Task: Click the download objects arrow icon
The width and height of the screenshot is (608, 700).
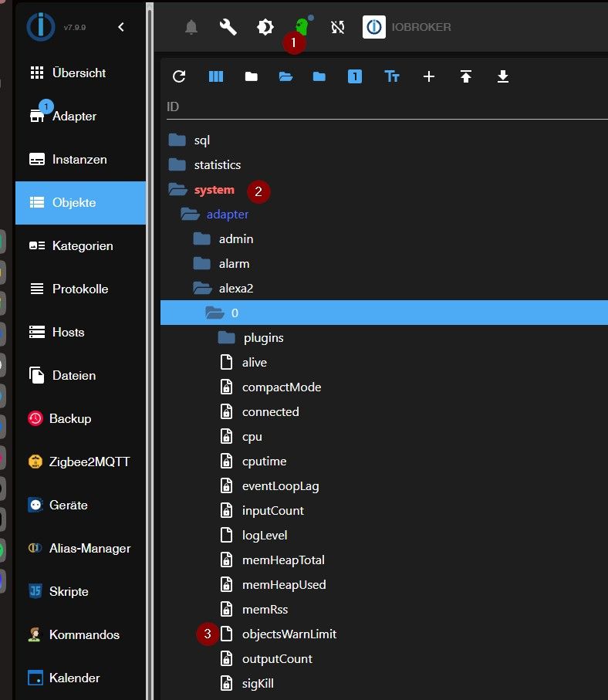Action: click(502, 76)
